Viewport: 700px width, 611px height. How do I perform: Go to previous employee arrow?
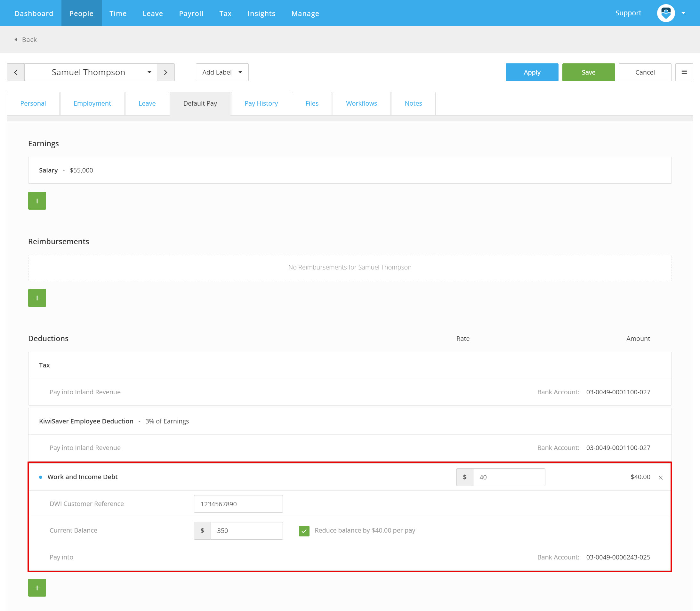(16, 72)
